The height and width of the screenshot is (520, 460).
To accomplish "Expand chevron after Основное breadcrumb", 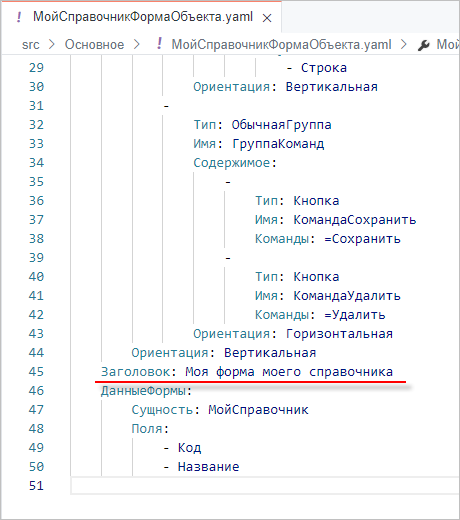I will [137, 44].
